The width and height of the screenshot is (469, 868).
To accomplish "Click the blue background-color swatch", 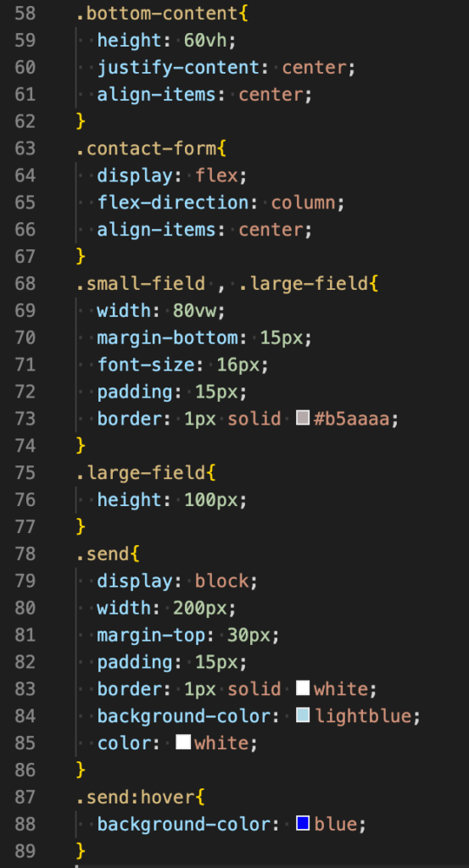I will (x=302, y=824).
